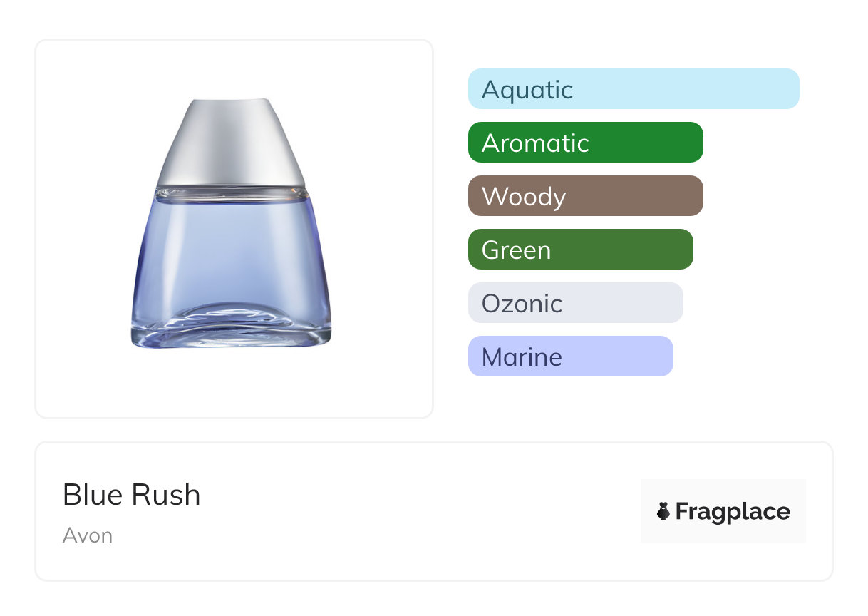Select the grey Ozonic accord bar

575,303
